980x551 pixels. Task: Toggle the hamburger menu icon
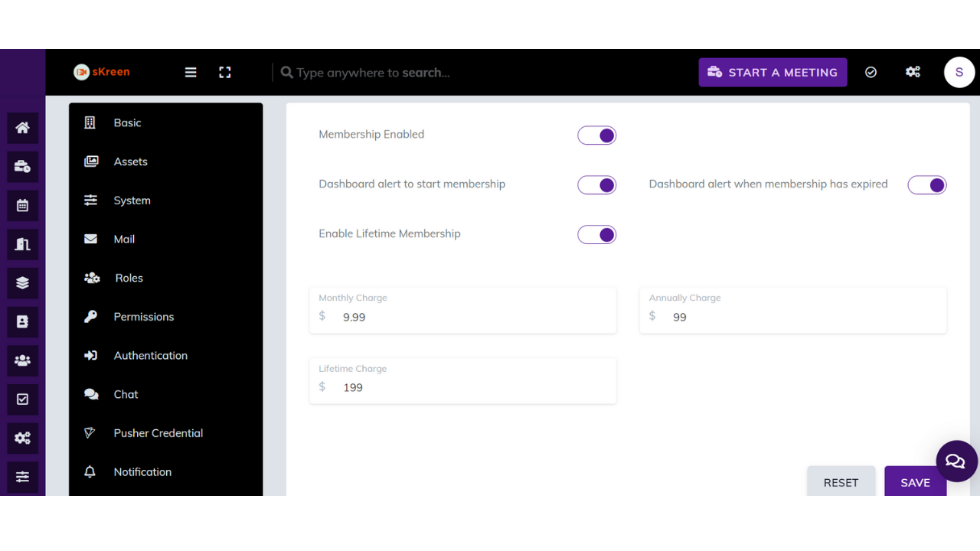pyautogui.click(x=191, y=72)
